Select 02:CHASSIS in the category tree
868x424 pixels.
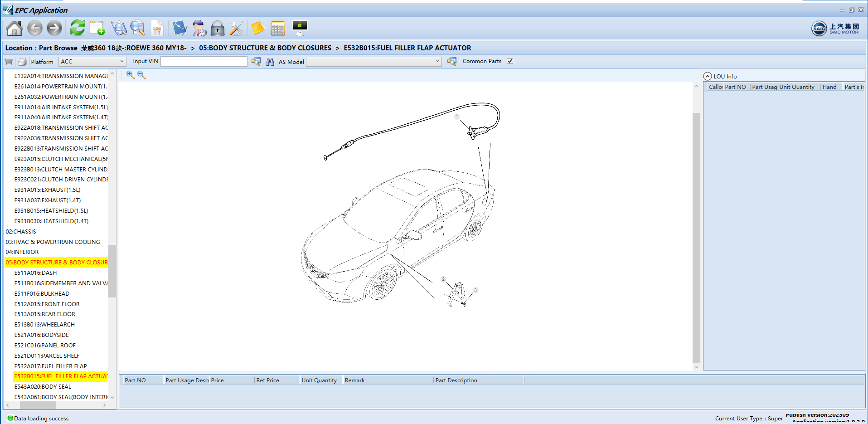tap(21, 231)
